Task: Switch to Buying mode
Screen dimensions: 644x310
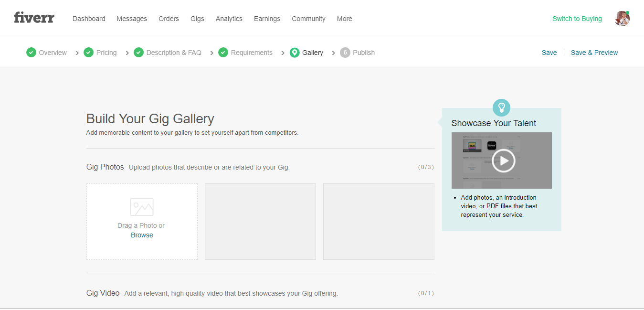Action: pos(577,19)
